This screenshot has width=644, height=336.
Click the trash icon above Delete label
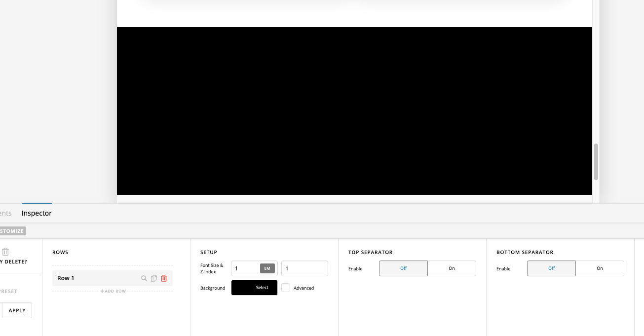click(5, 252)
